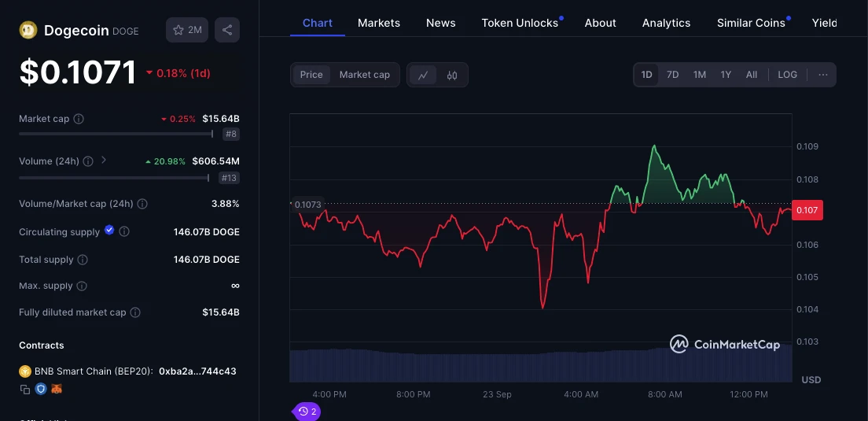Open Fully diluted market cap info icon
The width and height of the screenshot is (868, 421).
(x=135, y=312)
